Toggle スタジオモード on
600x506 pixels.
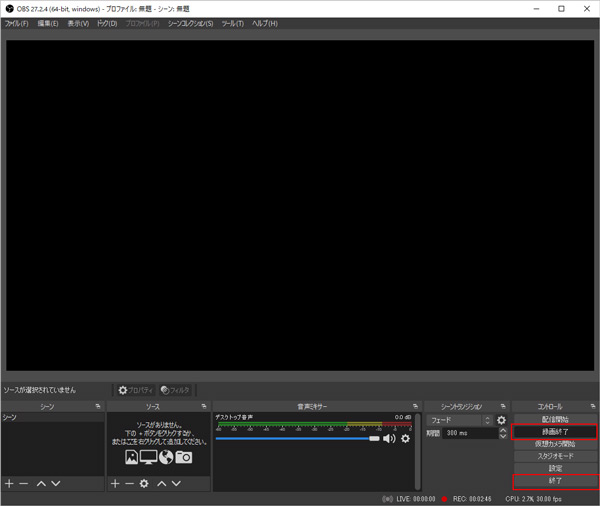pyautogui.click(x=555, y=456)
